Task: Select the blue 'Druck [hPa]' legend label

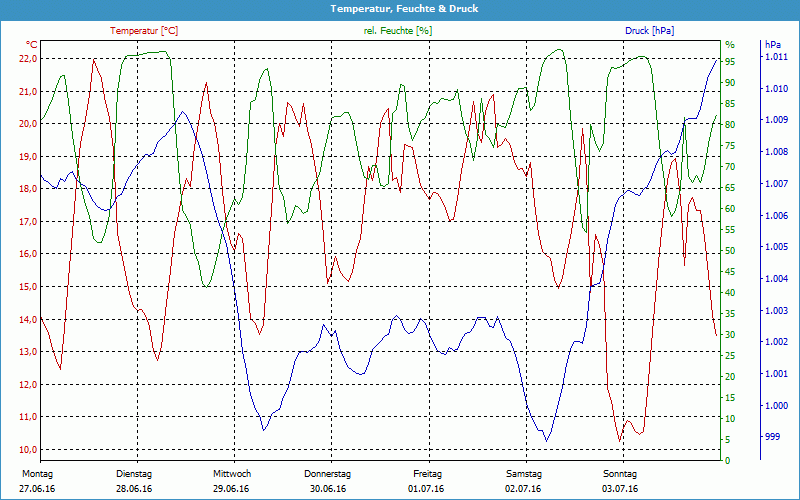Action: 649,31
